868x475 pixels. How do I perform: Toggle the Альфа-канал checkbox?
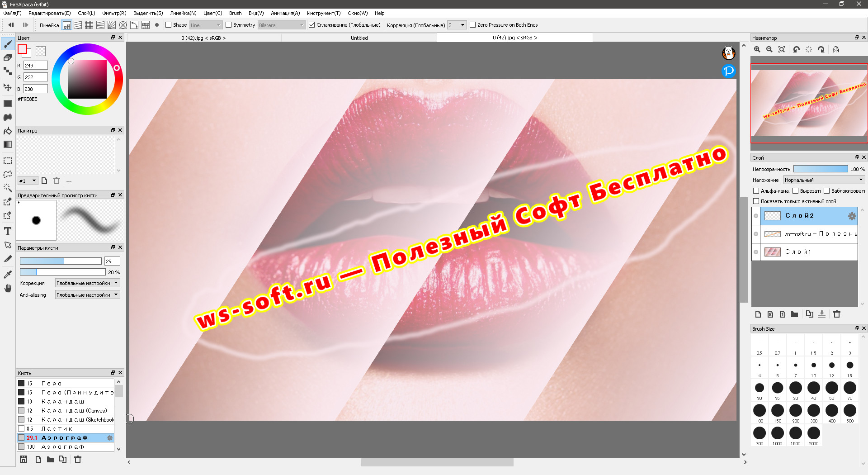click(x=756, y=191)
